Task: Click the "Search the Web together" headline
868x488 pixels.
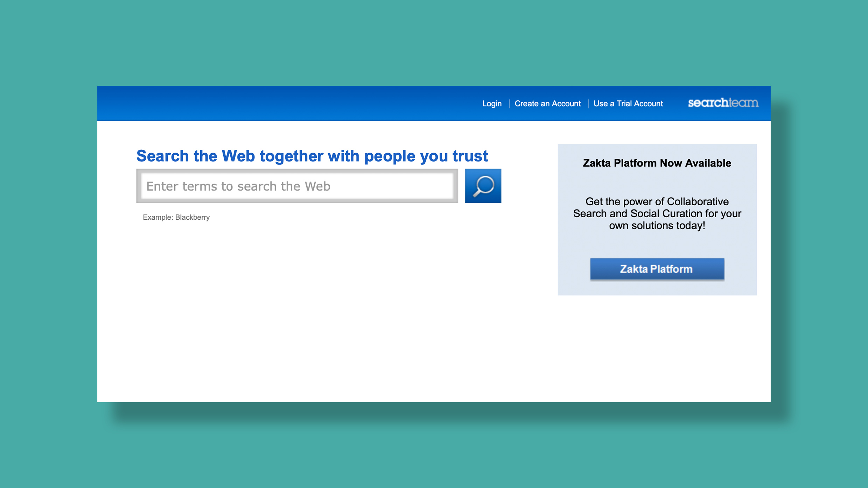Action: pos(311,156)
